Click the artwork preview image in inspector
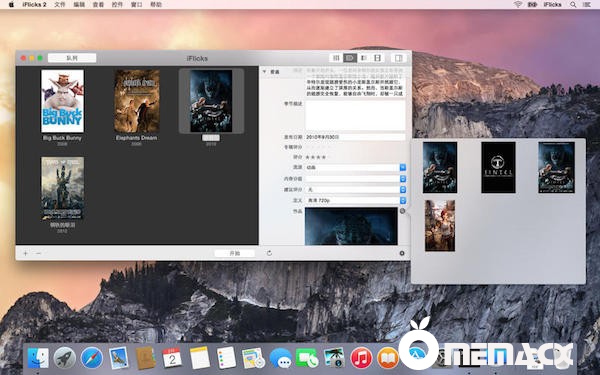 pos(351,226)
